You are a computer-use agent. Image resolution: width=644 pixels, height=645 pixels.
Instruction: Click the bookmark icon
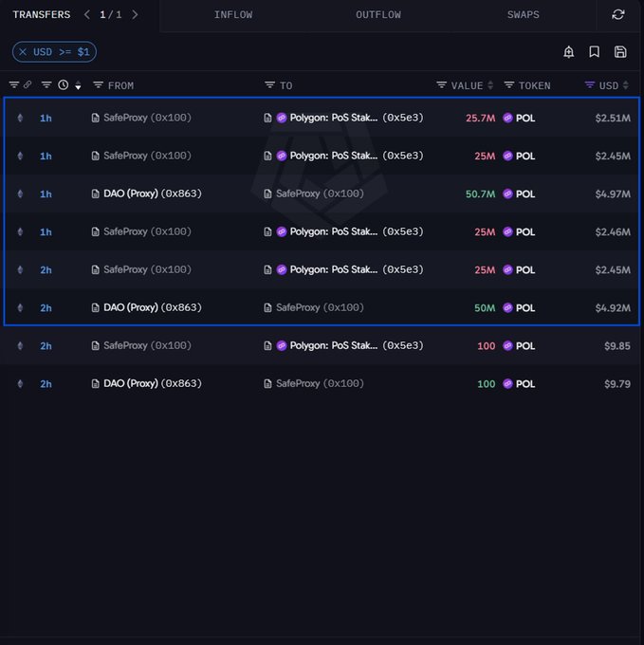tap(595, 52)
